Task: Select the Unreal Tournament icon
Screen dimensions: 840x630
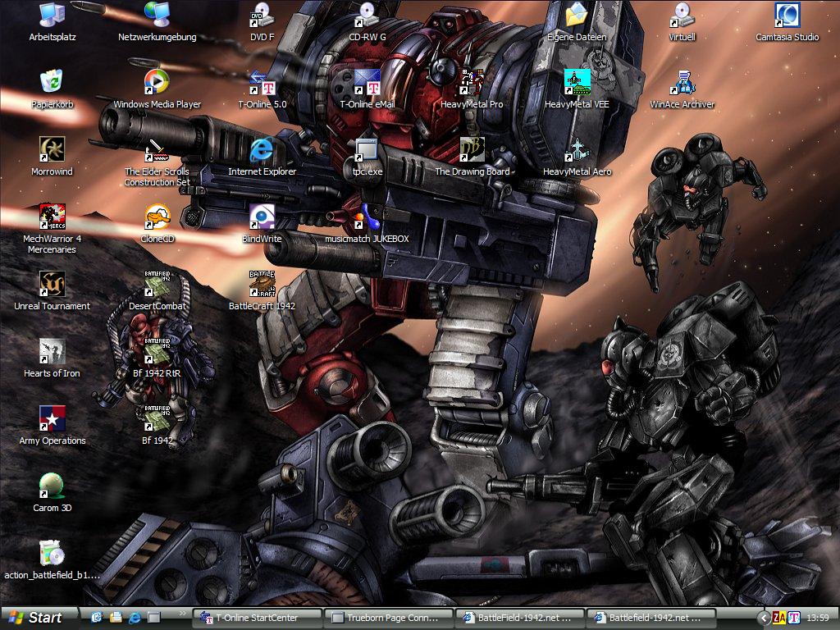Action: point(52,291)
